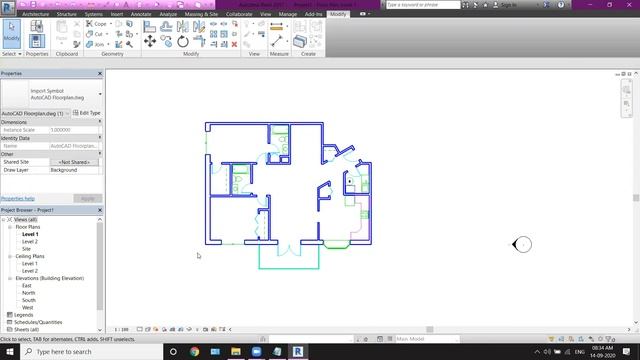Select the elevation marker in the canvas
Image resolution: width=640 pixels, height=360 pixels.
coord(522,244)
